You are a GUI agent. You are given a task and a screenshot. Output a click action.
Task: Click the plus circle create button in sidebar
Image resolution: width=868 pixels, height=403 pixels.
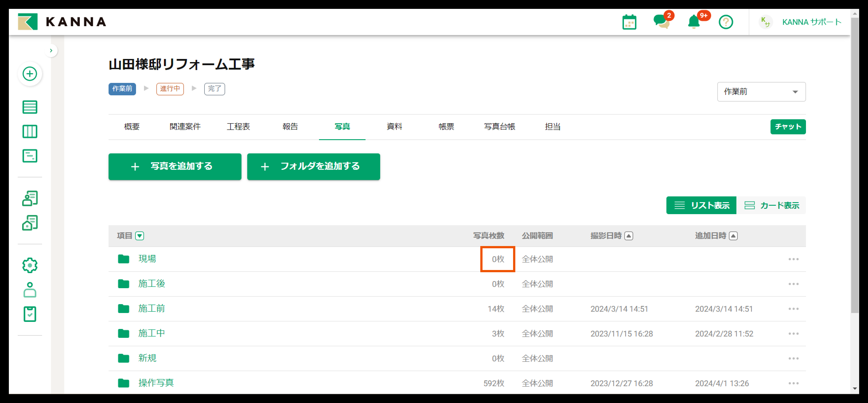click(x=30, y=74)
